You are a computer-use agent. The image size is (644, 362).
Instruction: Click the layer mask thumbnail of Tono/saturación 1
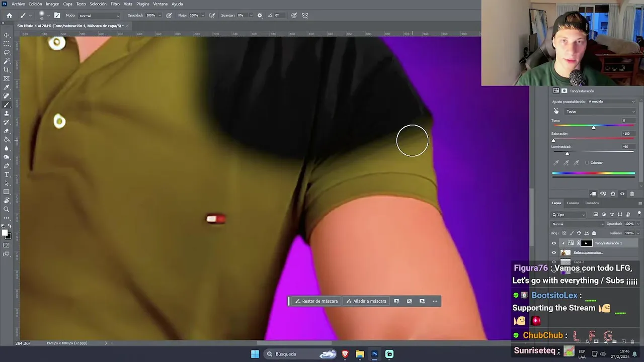(x=586, y=243)
